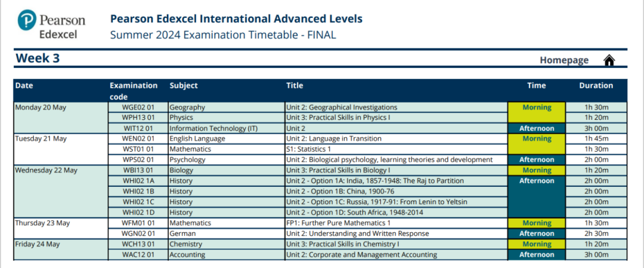Click the Information Technology (IT) subject cell
The height and width of the screenshot is (268, 644).
point(227,128)
